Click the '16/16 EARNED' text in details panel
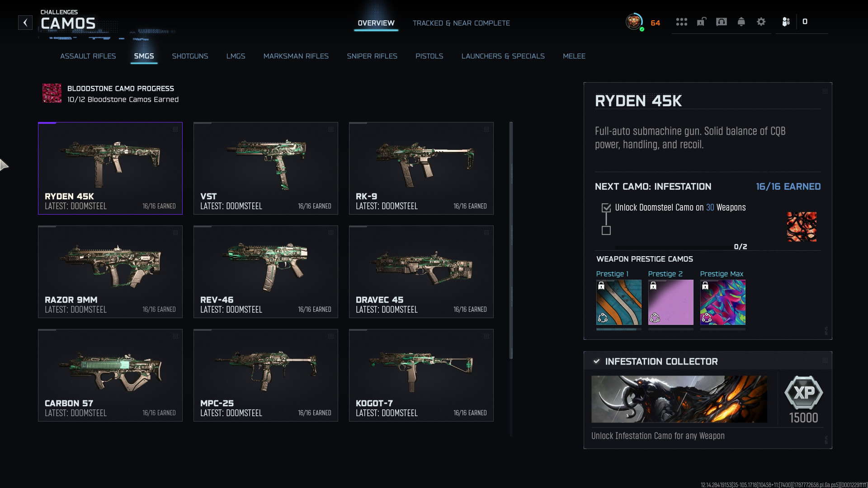The width and height of the screenshot is (868, 488). click(x=788, y=187)
